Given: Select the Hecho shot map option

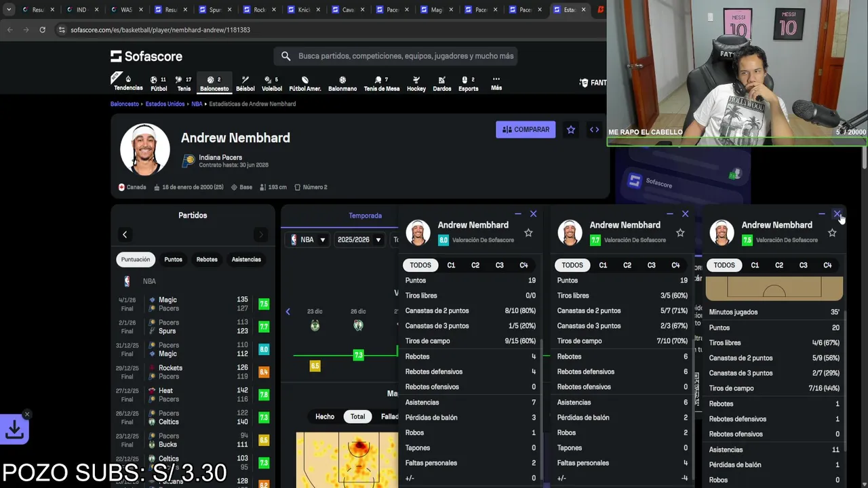Looking at the screenshot, I should tap(325, 416).
